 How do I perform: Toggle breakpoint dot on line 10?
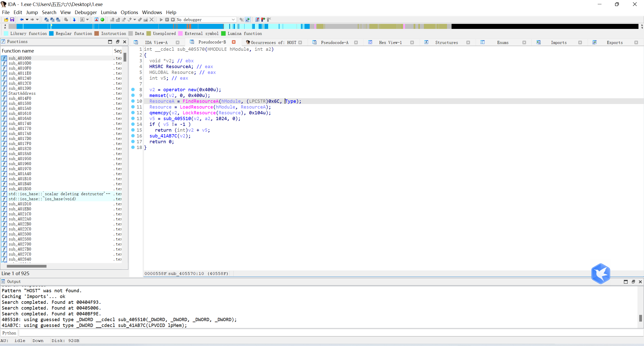coord(133,101)
